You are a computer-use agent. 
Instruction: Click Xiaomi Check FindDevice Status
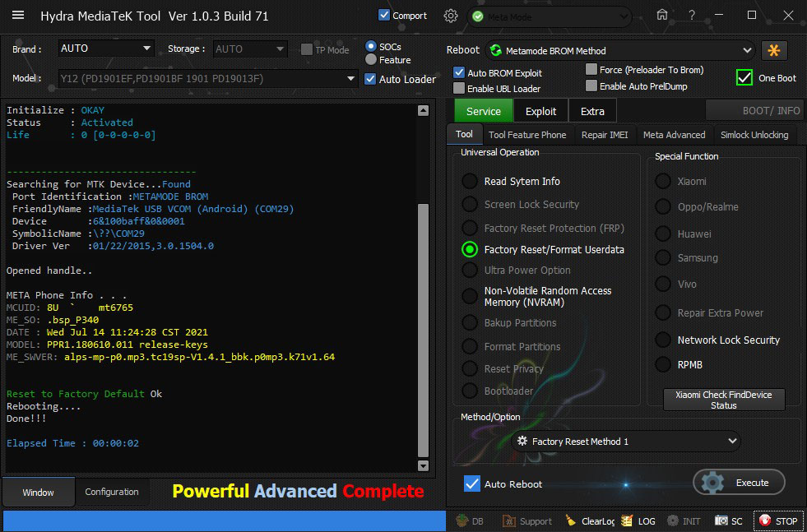[724, 400]
